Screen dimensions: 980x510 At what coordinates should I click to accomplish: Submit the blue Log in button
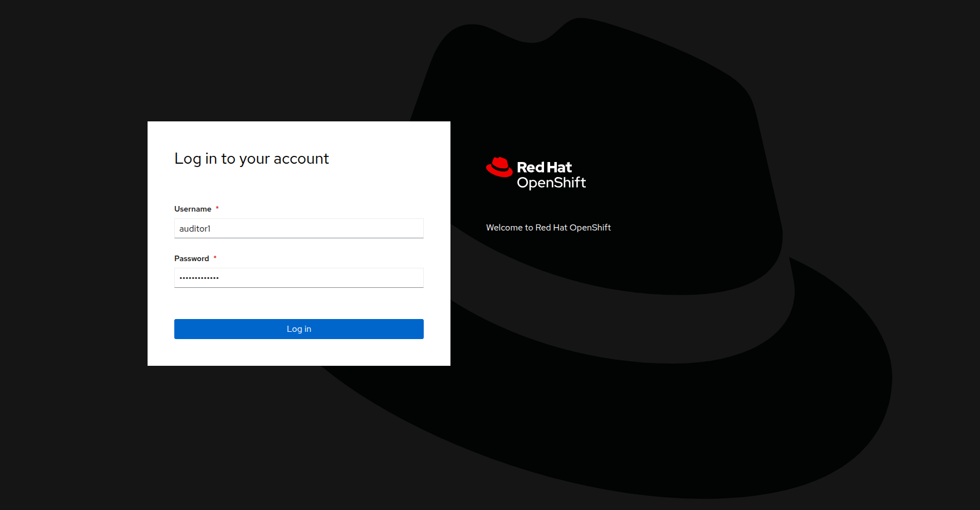pyautogui.click(x=299, y=329)
